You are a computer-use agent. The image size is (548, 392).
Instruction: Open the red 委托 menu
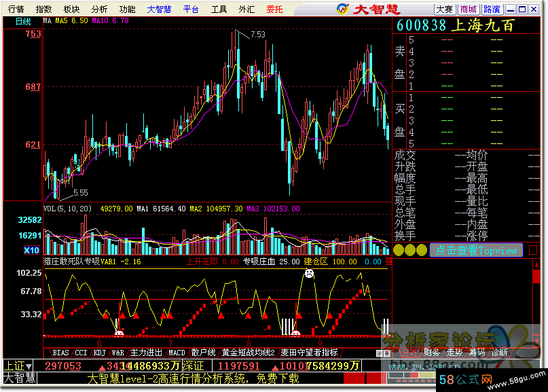[x=275, y=9]
